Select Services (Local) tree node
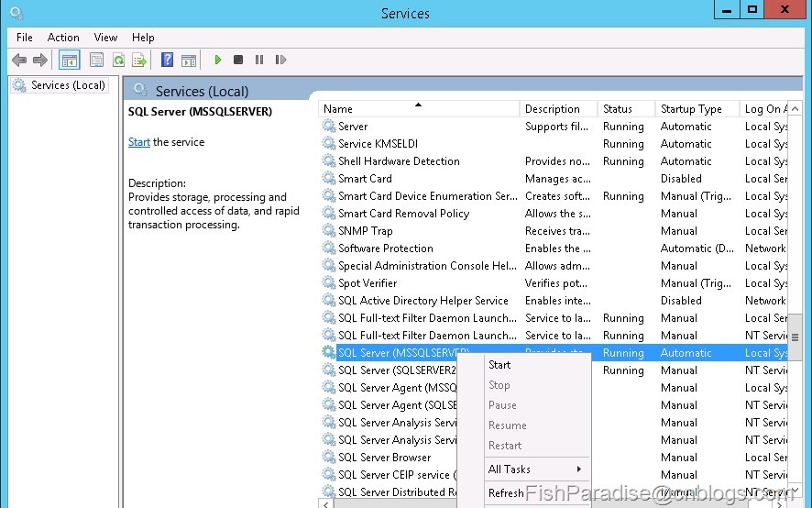 60,85
